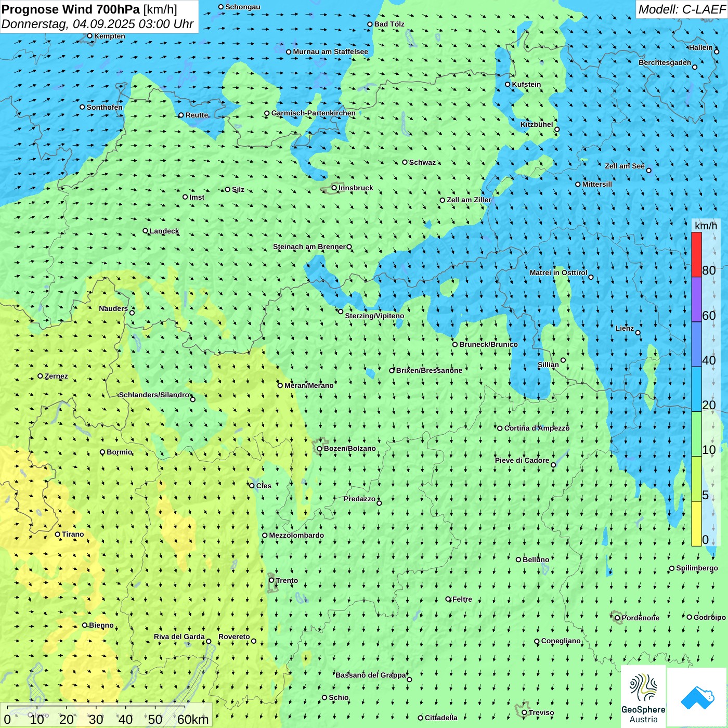Click the date Donnerstag, 04.09.2025 03:00 Uhr
Screen dimensions: 728x728
(98, 24)
